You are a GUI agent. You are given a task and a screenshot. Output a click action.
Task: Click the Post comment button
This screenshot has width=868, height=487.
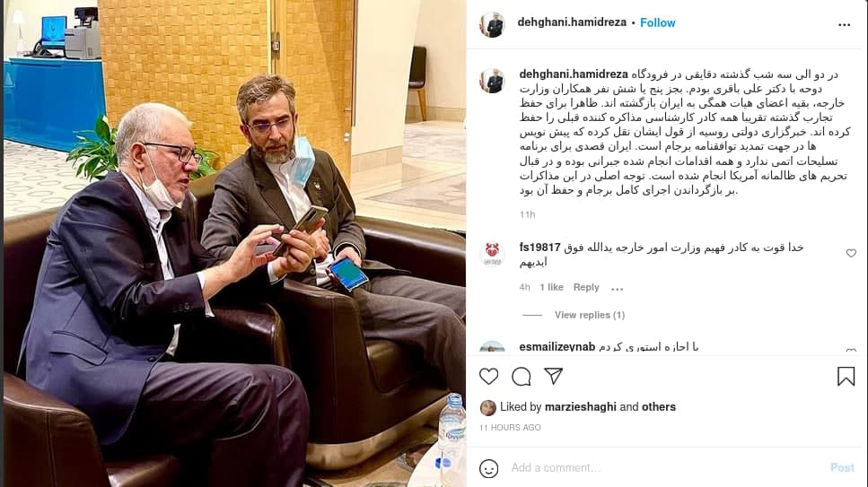pos(842,467)
